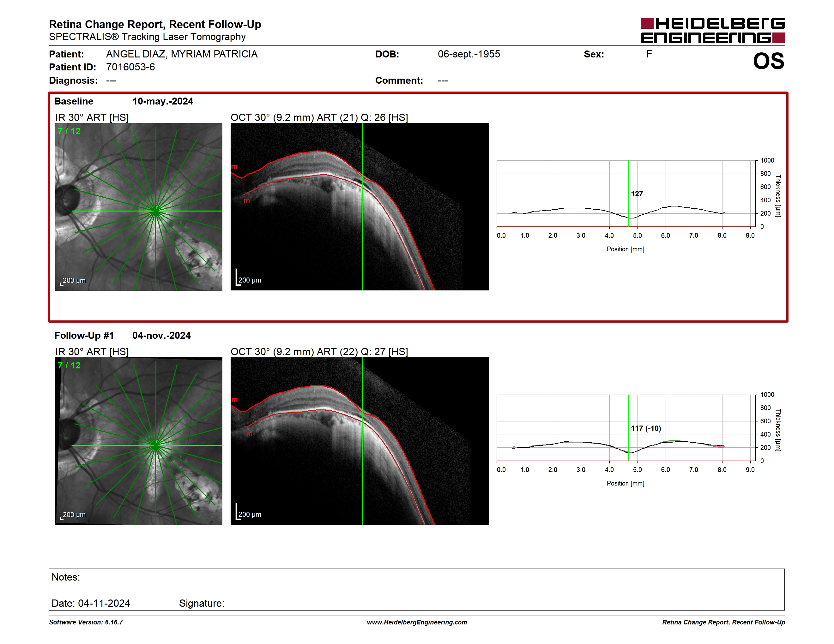Screen dimensions: 834x644
Task: Click the green marker in Follow-Up thickness graph
Action: click(628, 428)
